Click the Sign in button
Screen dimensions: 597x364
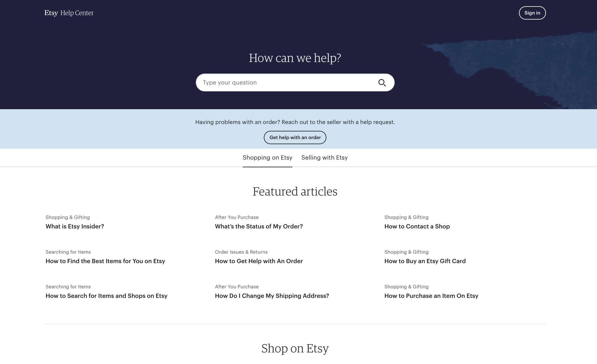[532, 13]
